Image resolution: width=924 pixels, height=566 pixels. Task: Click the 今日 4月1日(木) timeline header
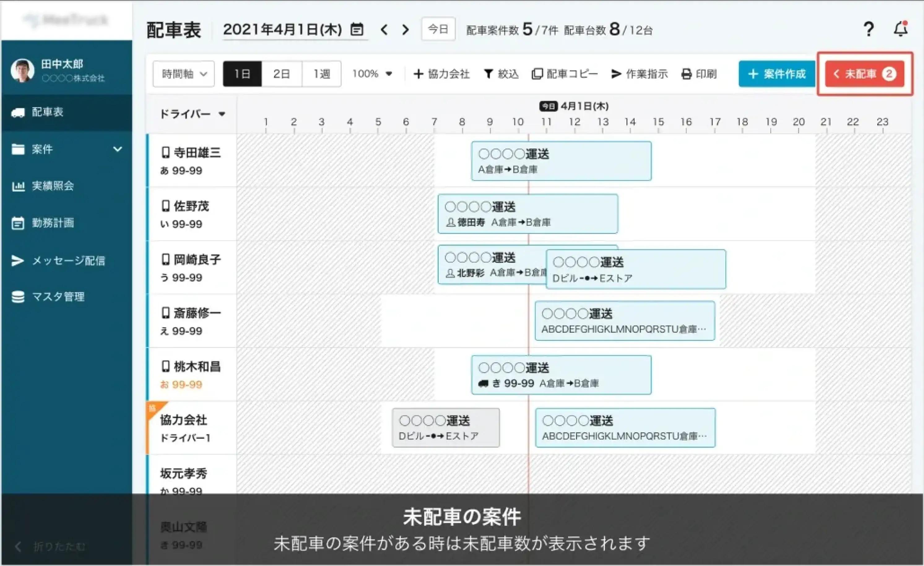[x=574, y=106]
